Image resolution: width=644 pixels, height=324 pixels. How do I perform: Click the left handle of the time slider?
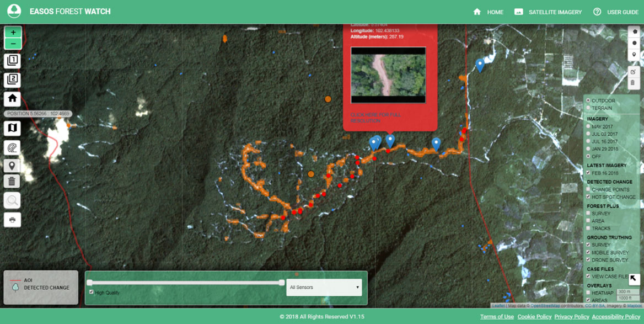[89, 283]
